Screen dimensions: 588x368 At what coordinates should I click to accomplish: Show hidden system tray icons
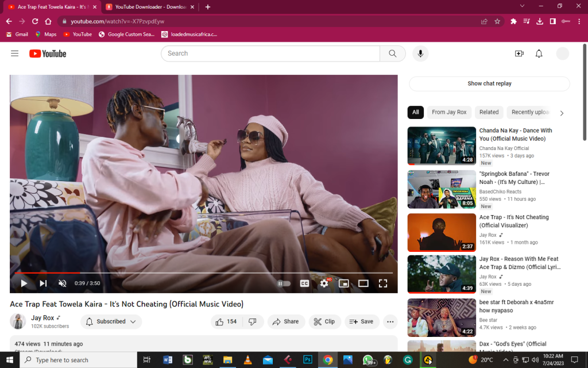[505, 360]
